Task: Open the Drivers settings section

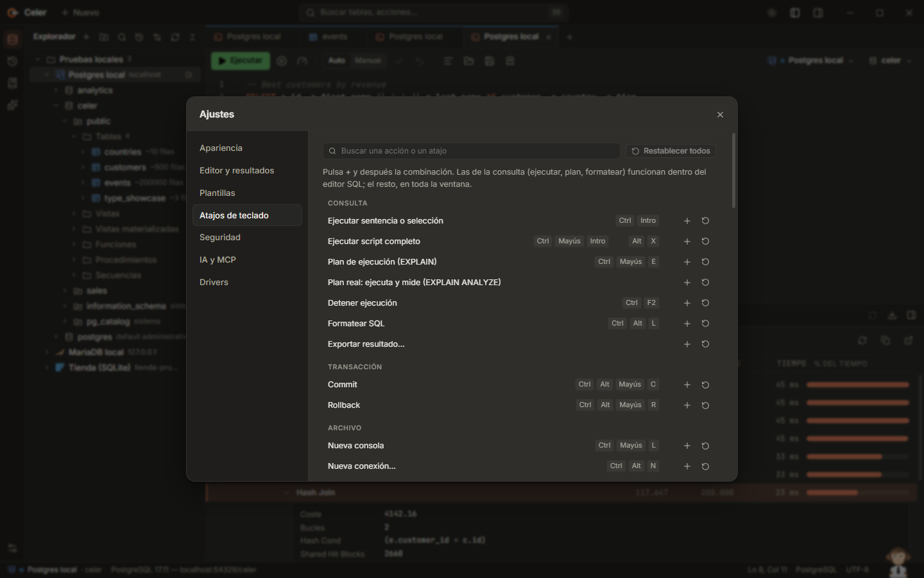Action: tap(247, 283)
